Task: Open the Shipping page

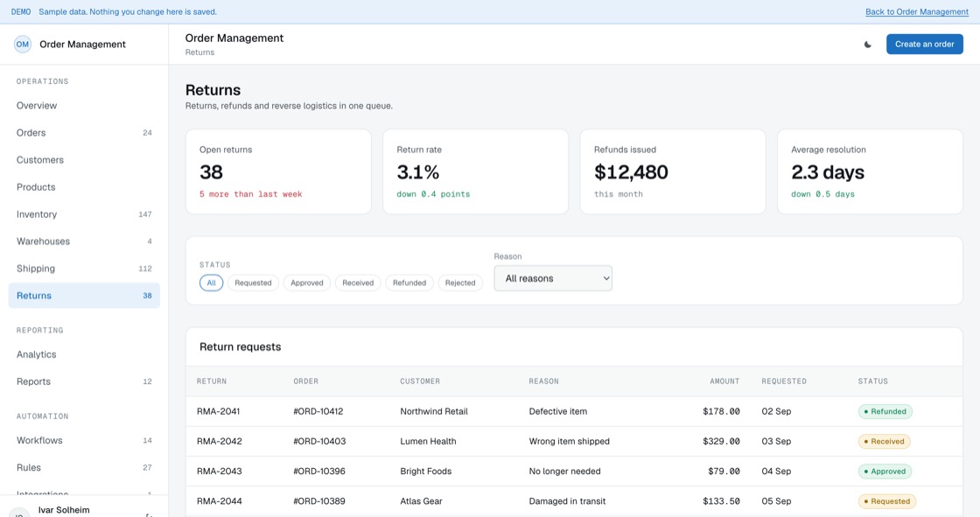Action: pyautogui.click(x=84, y=269)
